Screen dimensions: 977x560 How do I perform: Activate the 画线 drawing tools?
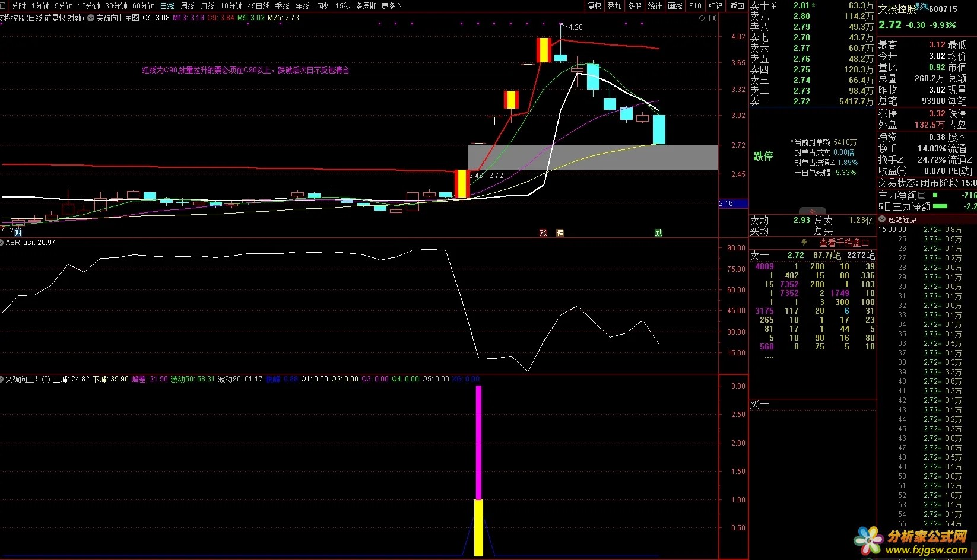tap(675, 6)
